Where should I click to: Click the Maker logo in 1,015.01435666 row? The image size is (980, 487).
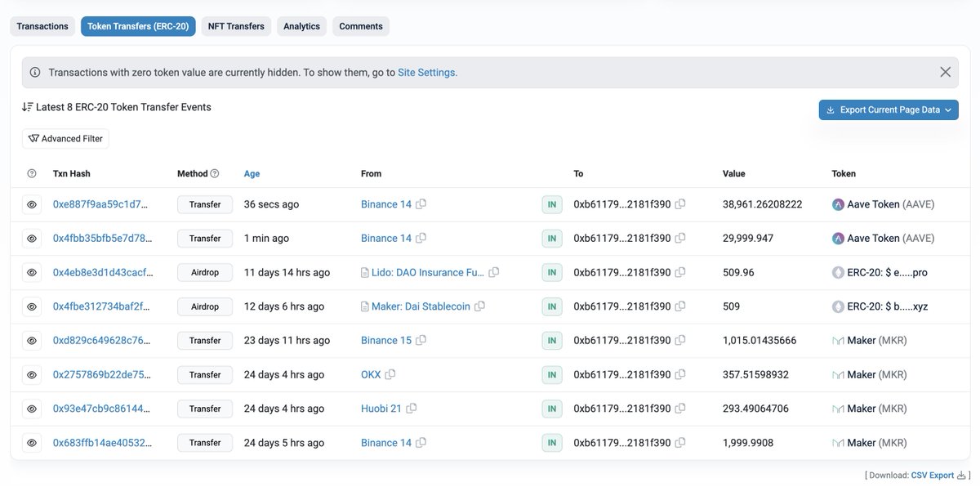click(x=838, y=340)
